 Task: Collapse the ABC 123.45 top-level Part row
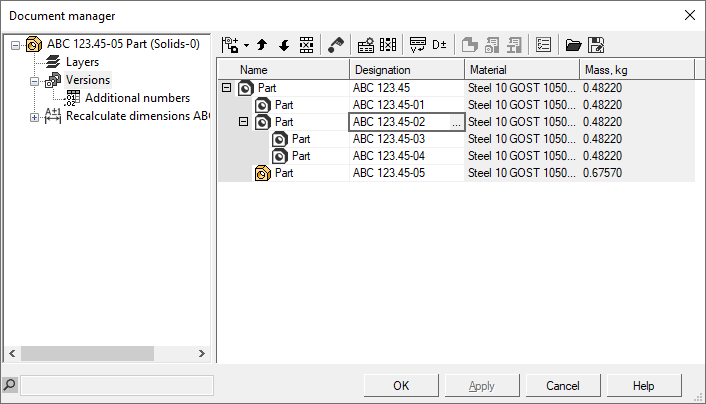[x=226, y=88]
